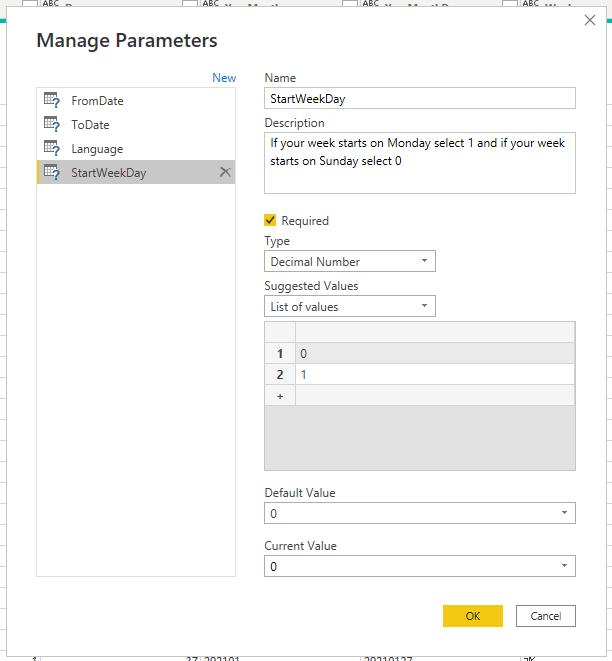Delete StartWeekDay parameter with X icon

click(225, 172)
